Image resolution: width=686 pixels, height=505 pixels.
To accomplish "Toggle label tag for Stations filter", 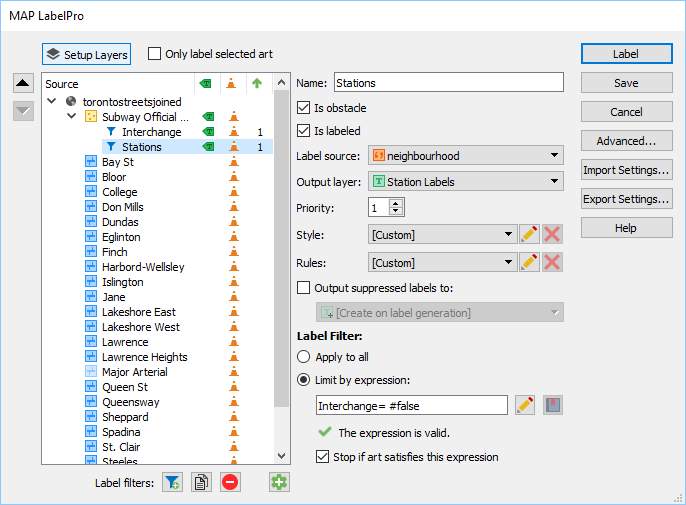I will (x=208, y=147).
